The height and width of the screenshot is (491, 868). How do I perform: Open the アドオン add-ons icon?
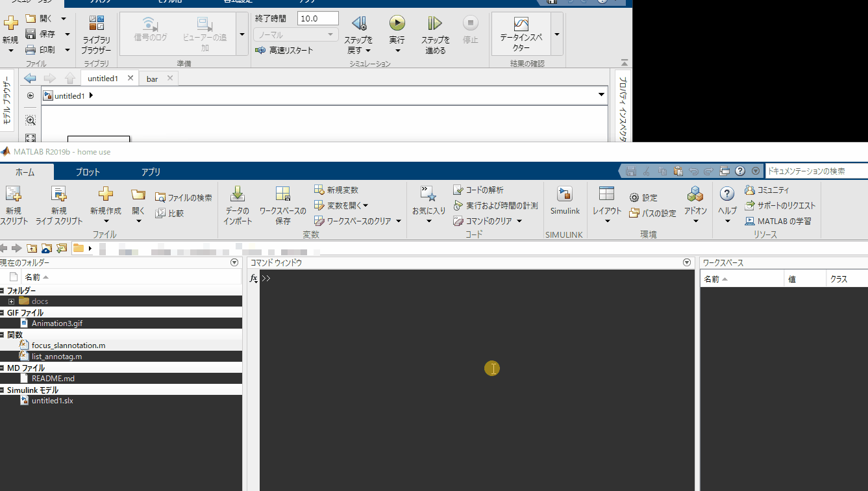(x=695, y=194)
